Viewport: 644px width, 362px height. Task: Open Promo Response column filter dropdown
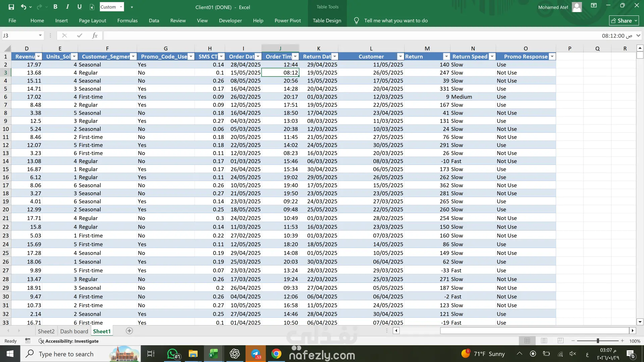click(x=552, y=57)
